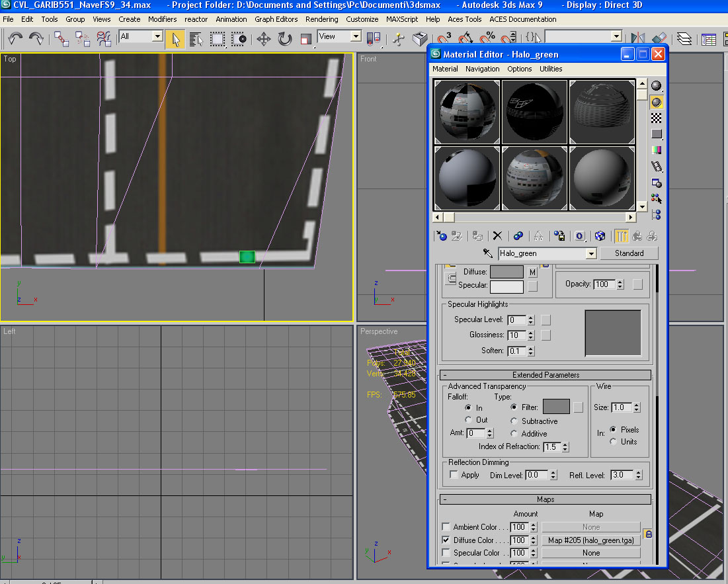Click the Standard material type button
Viewport: 728px width, 584px height.
click(x=629, y=253)
